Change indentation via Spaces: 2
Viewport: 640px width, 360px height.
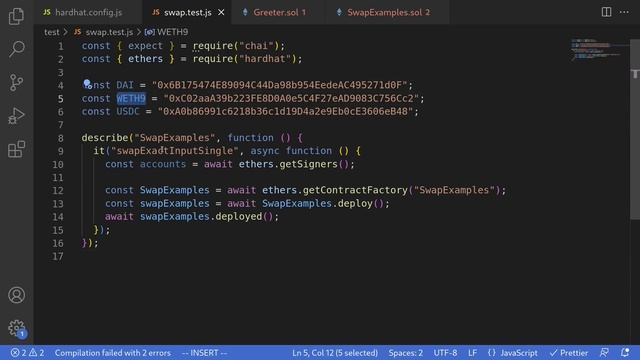(x=406, y=353)
